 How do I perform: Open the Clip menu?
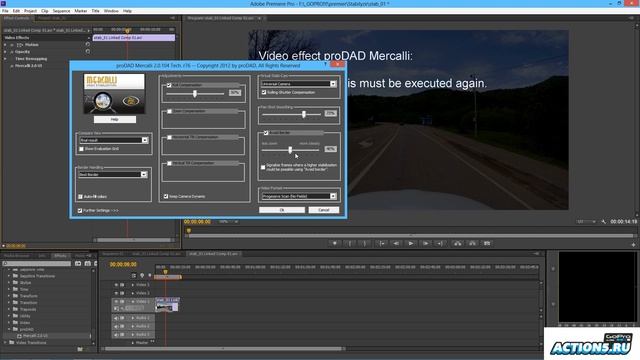click(x=44, y=11)
